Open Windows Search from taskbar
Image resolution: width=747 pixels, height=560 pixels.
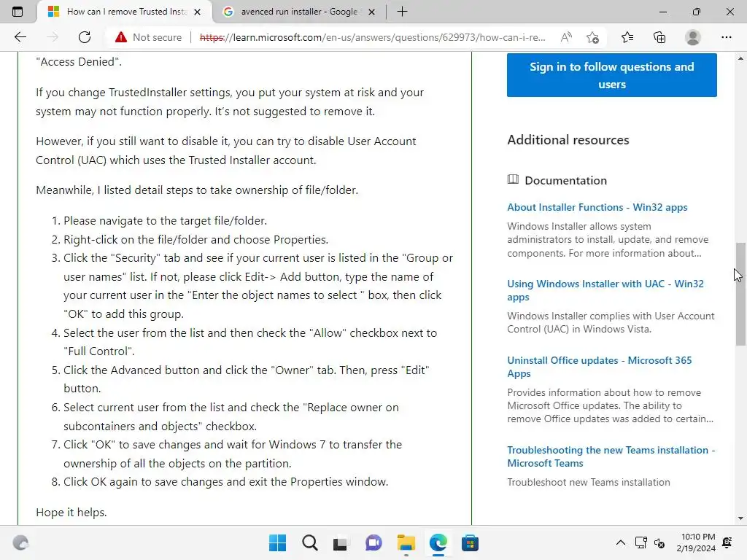tap(309, 542)
